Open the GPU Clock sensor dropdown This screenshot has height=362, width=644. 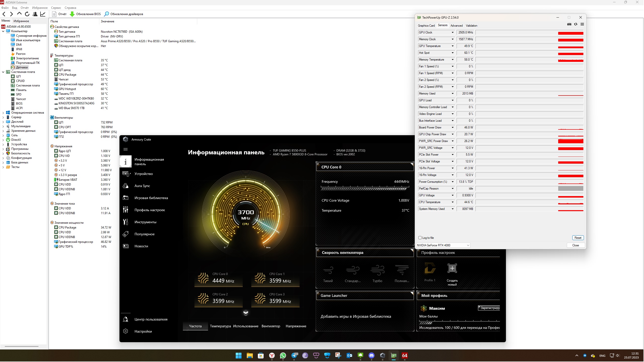pos(453,32)
